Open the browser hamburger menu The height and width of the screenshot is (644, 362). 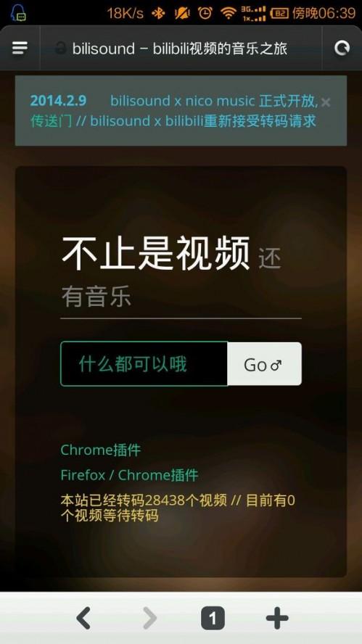(x=20, y=48)
